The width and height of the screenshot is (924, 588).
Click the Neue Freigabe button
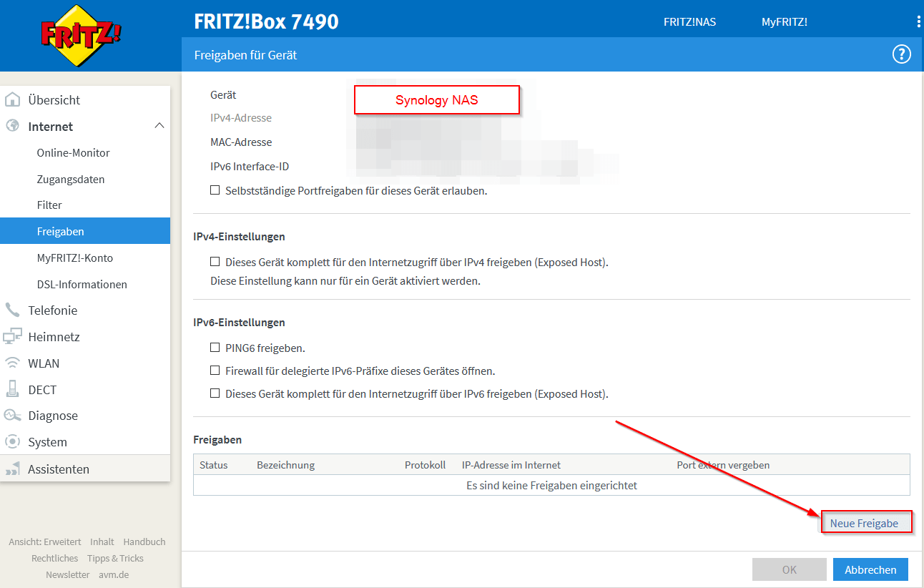coord(865,524)
